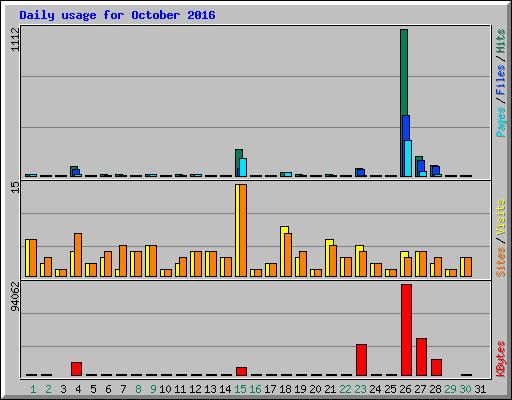
Task: Click day label '5' on the x-axis
Action: point(93,389)
